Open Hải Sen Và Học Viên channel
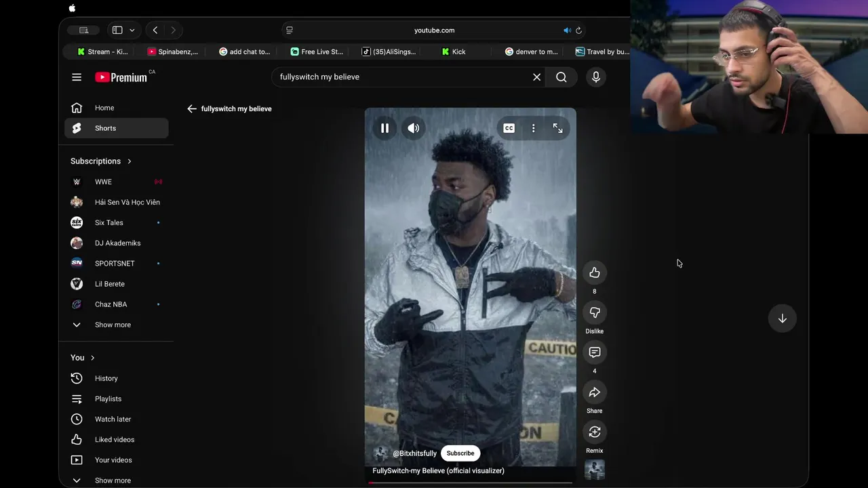Viewport: 868px width, 488px height. pyautogui.click(x=116, y=202)
